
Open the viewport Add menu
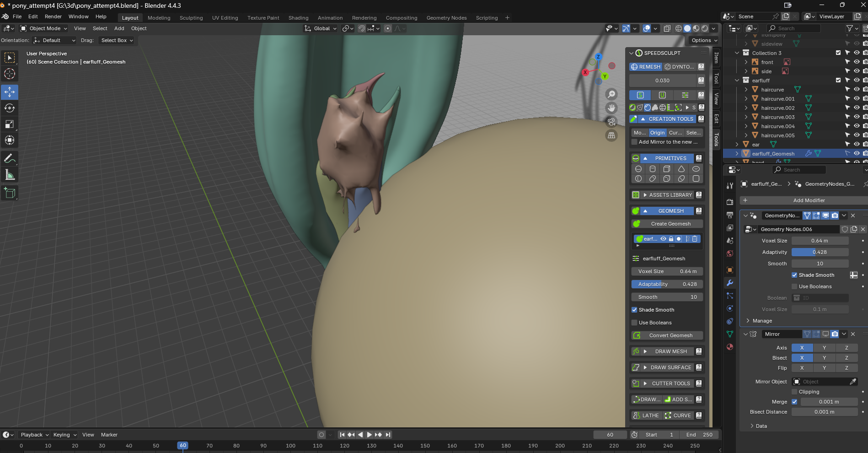coord(119,28)
